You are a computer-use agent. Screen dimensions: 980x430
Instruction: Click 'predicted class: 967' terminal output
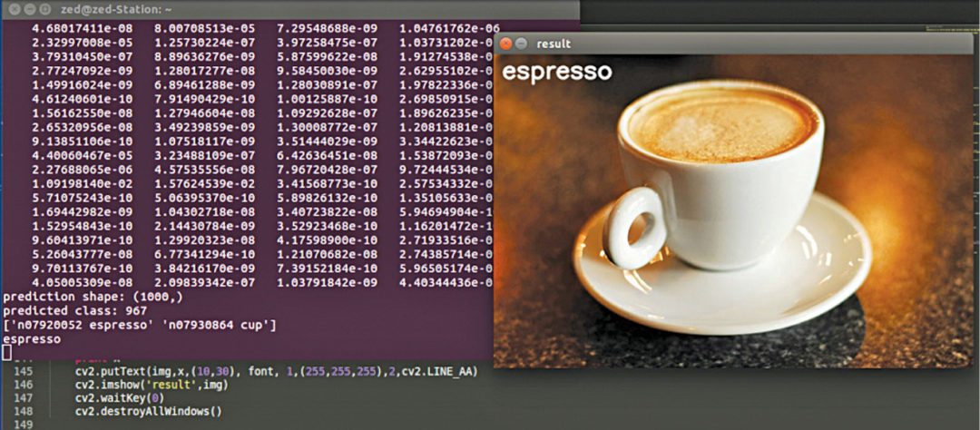(68, 310)
